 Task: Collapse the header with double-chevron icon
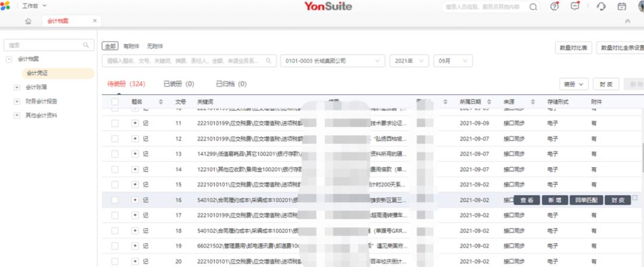pos(627,21)
